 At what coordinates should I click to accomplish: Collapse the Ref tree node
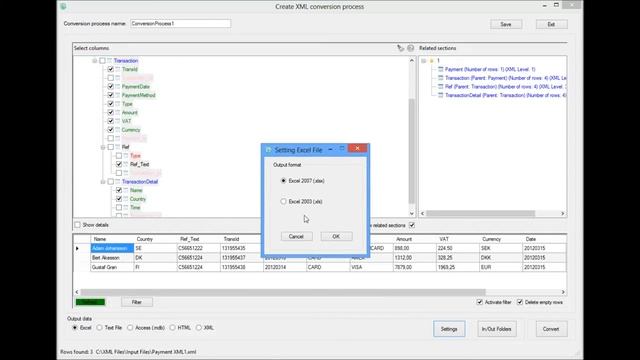103,147
